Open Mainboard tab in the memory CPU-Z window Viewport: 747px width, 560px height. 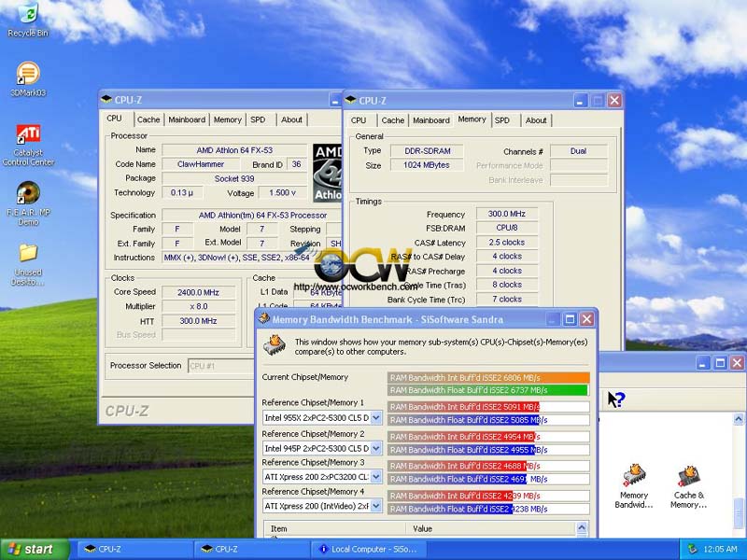pos(431,120)
